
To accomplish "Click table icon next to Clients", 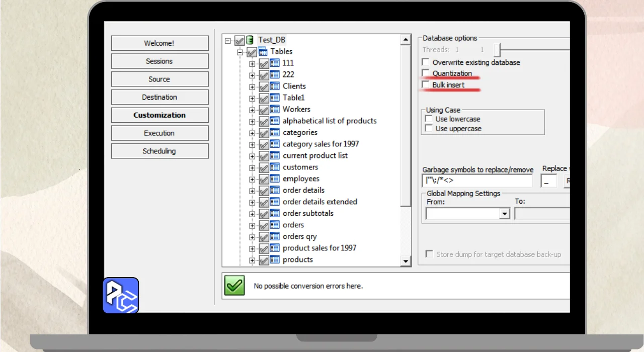I will click(275, 86).
